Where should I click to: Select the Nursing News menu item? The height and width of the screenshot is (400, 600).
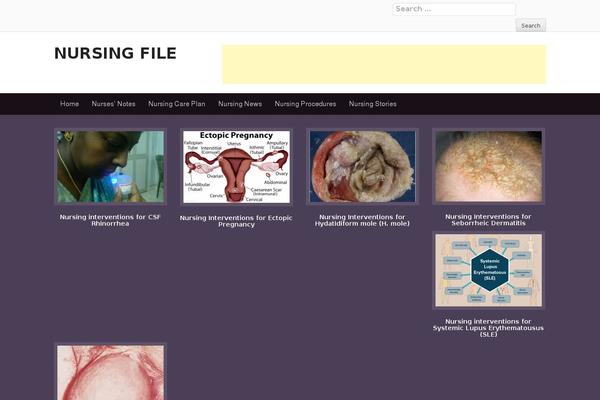240,104
